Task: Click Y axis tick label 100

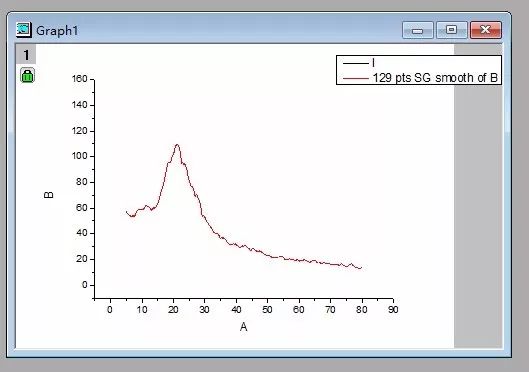Action: (80, 156)
